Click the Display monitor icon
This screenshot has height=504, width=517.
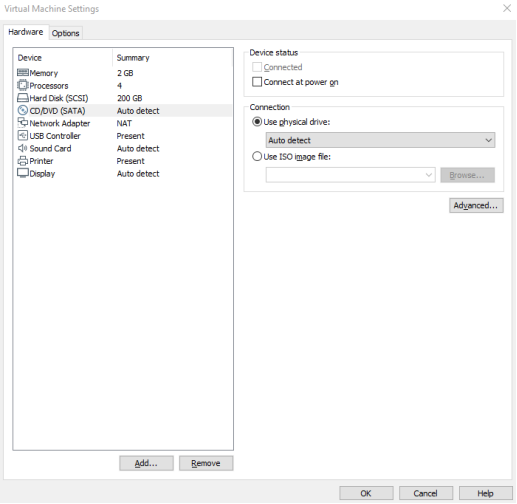[x=23, y=173]
